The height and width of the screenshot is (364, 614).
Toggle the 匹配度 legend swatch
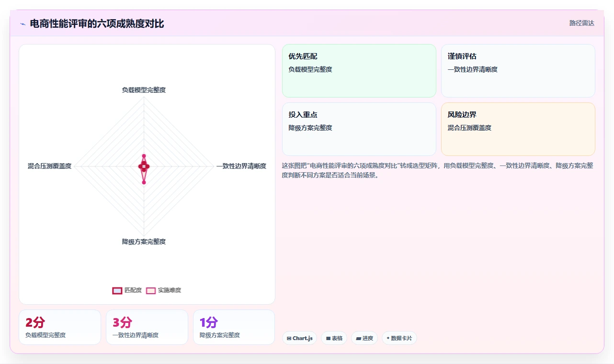pyautogui.click(x=117, y=290)
